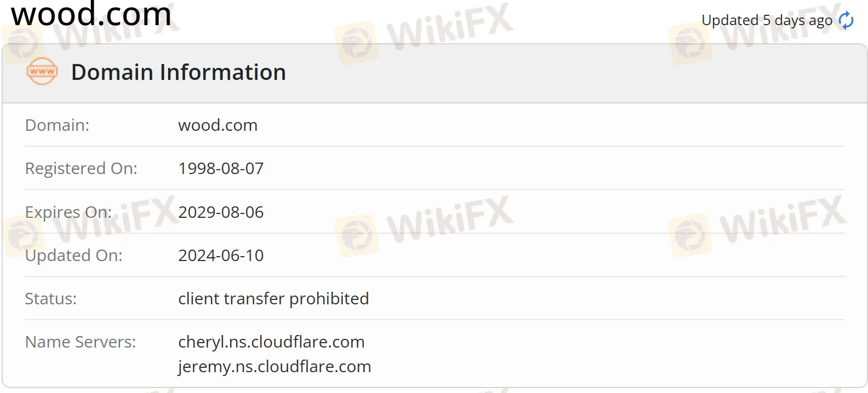Click the blue refresh arrows icon

[x=846, y=20]
